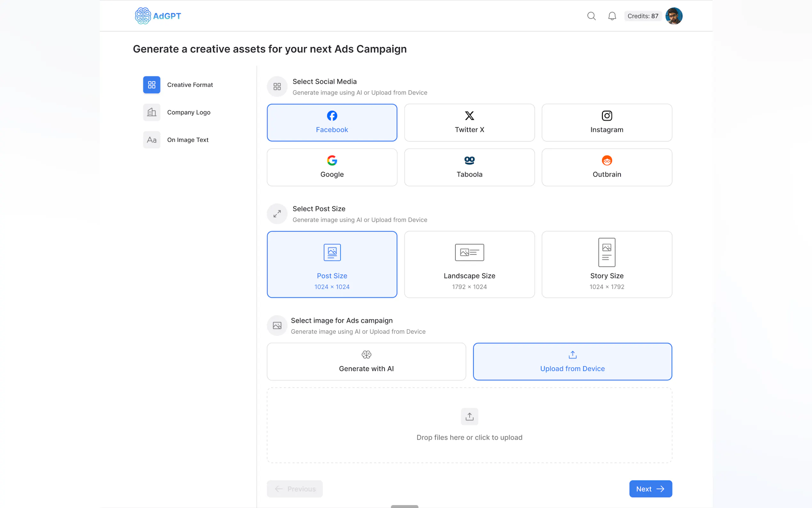Select Upload from Device option

coord(572,361)
